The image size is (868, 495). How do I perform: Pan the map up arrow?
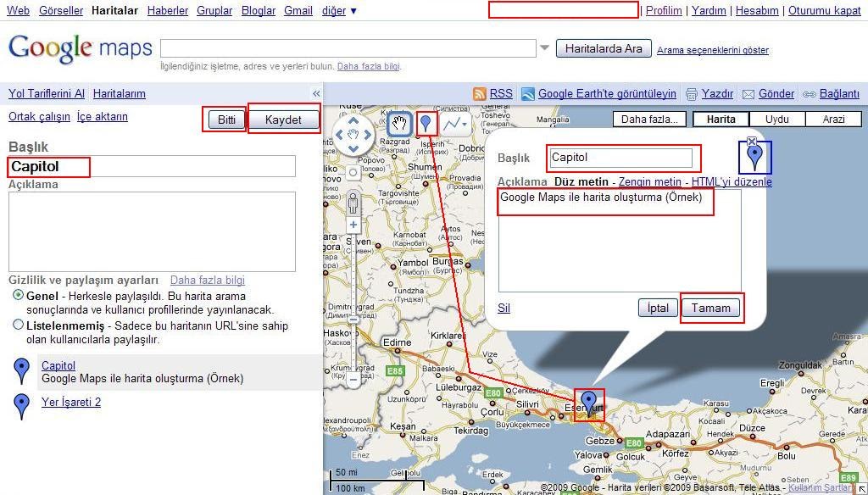[x=353, y=120]
